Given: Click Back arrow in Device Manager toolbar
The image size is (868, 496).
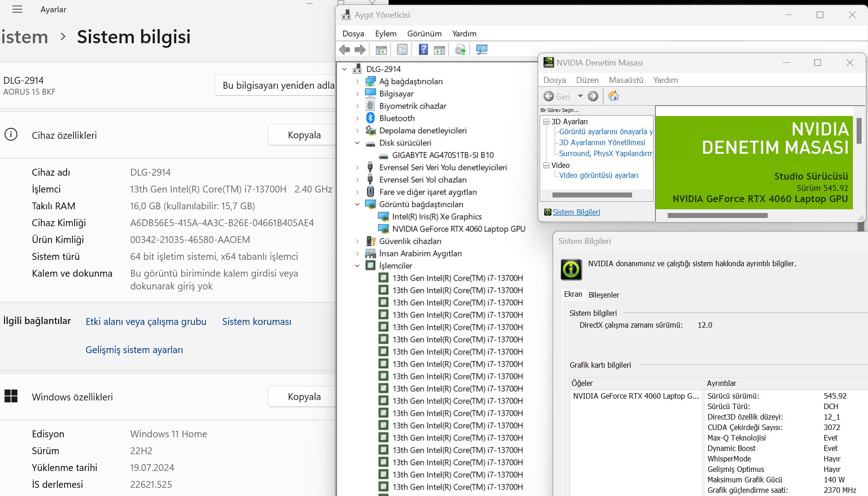Looking at the screenshot, I should (x=345, y=50).
